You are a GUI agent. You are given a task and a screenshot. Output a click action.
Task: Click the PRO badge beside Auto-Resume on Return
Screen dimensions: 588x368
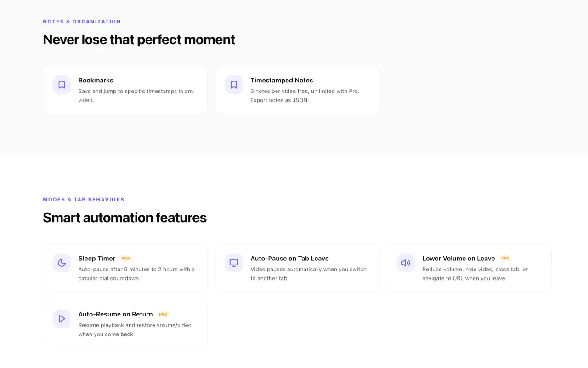tap(163, 314)
